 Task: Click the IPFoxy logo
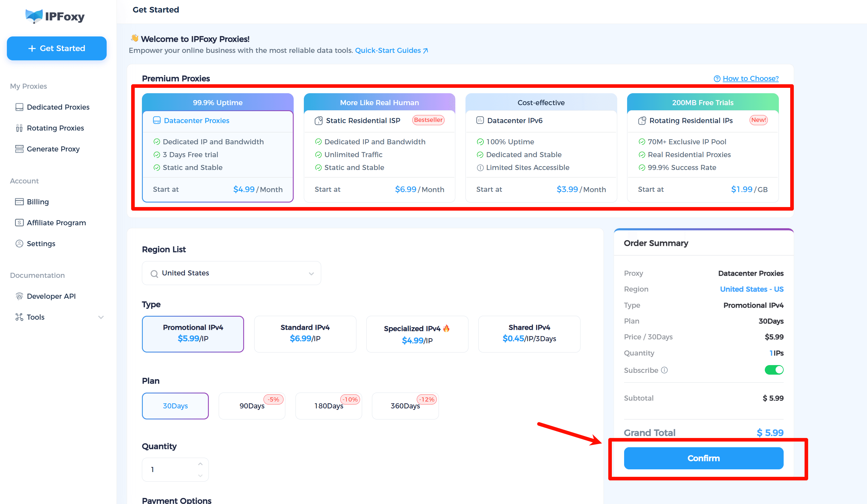(x=55, y=16)
